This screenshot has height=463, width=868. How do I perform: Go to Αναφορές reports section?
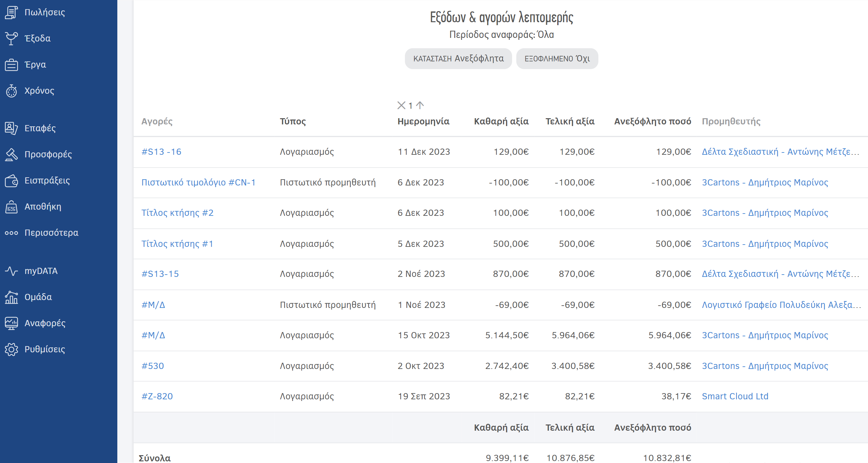[45, 323]
